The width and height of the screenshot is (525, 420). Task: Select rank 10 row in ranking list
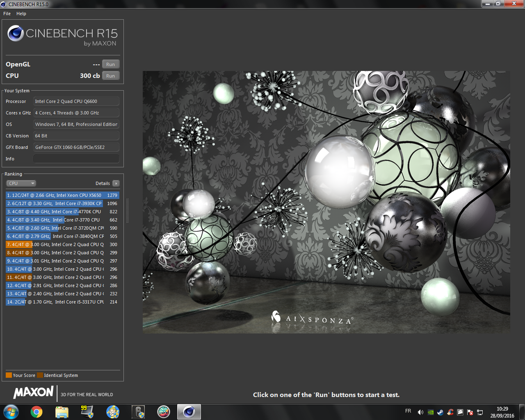click(62, 269)
